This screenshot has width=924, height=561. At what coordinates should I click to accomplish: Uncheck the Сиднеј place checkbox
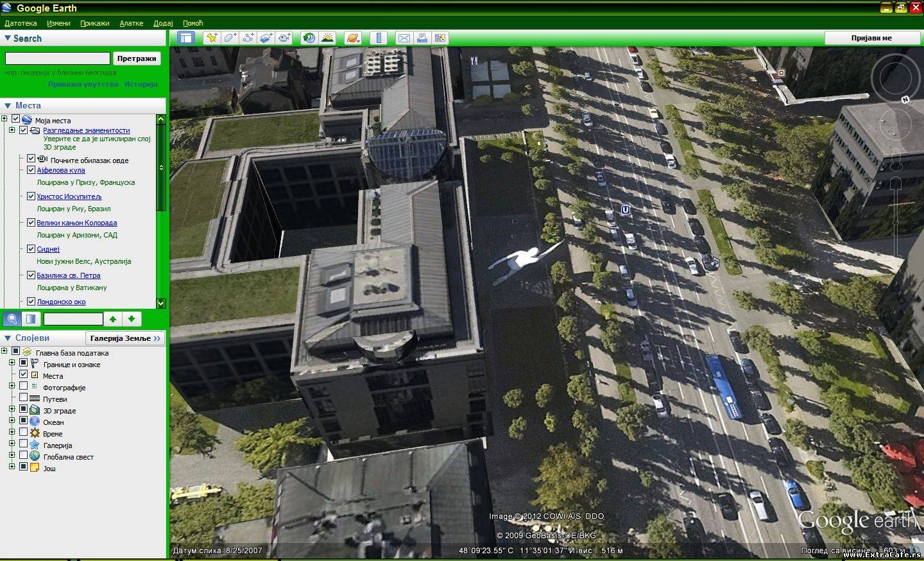tap(31, 249)
